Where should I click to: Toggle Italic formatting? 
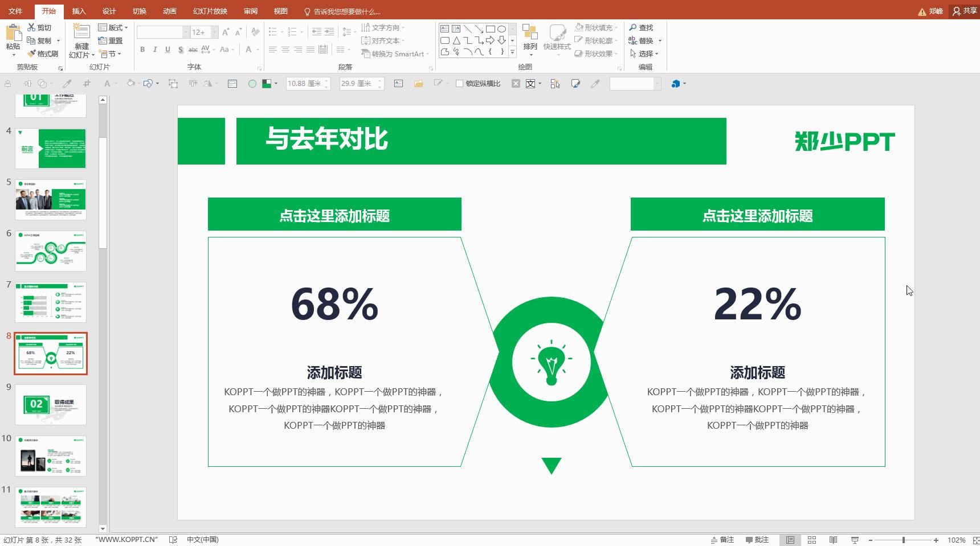(154, 50)
